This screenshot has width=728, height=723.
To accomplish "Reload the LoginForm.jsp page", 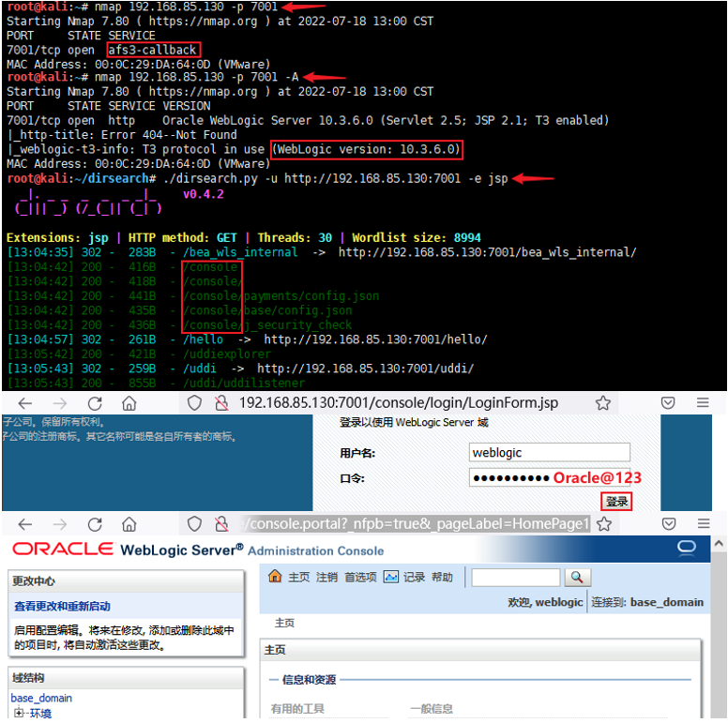I will point(95,404).
